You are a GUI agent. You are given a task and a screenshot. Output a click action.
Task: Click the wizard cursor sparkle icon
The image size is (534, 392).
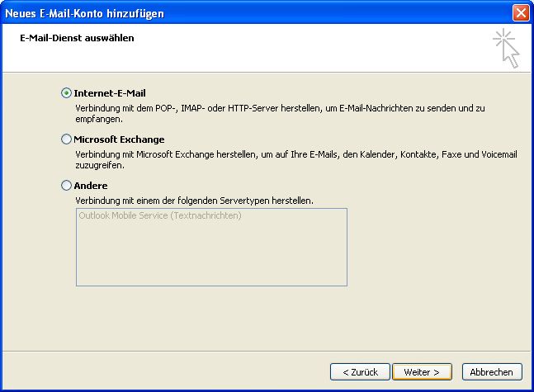pos(506,48)
